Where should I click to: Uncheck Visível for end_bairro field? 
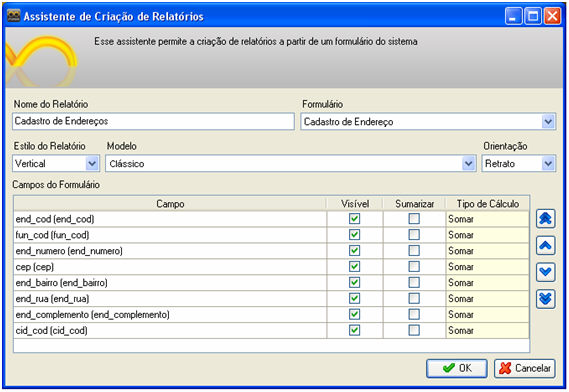click(x=355, y=282)
